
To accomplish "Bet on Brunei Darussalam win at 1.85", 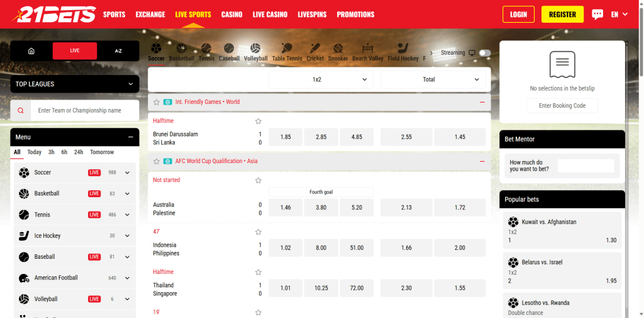I will [286, 137].
